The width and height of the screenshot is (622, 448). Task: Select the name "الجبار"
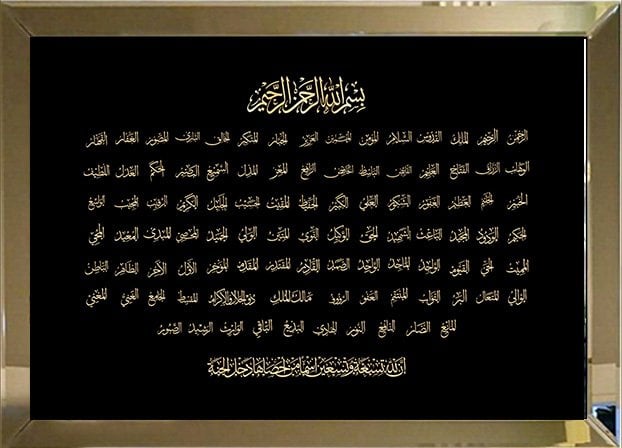pos(278,140)
